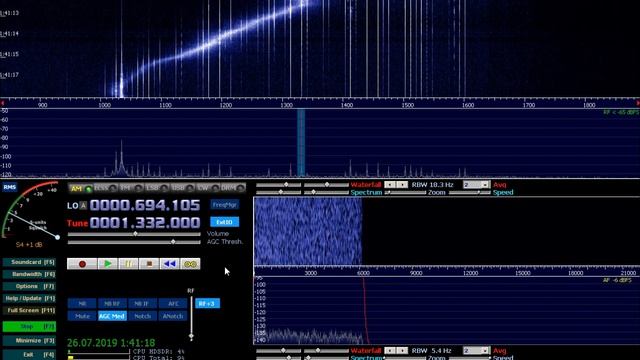Select DRM demodulation mode
This screenshot has height=360, width=640.
point(233,188)
